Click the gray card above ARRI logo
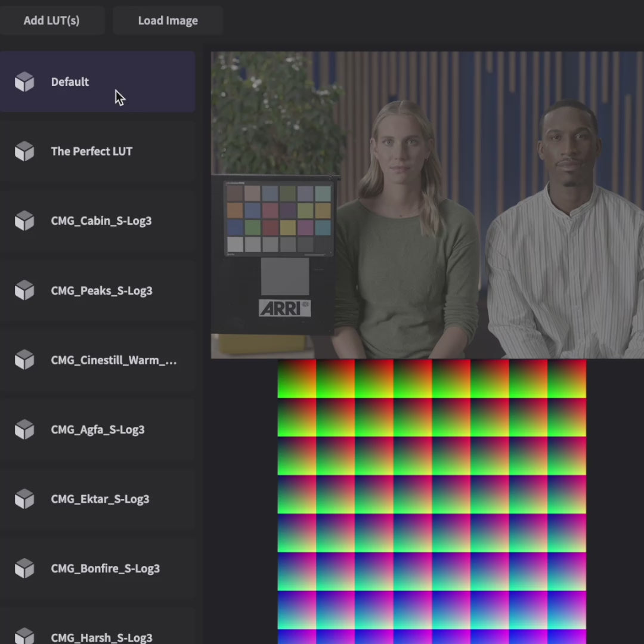Image resolution: width=644 pixels, height=644 pixels. [285, 277]
